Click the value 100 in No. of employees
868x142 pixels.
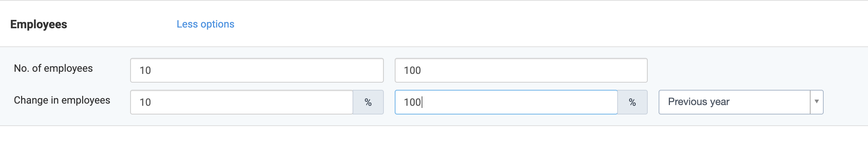click(x=412, y=70)
